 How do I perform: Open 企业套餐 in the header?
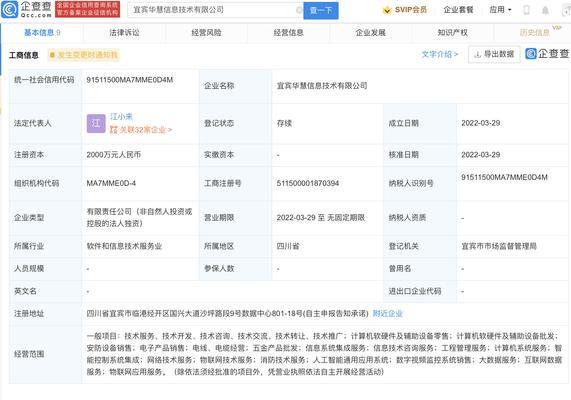458,10
